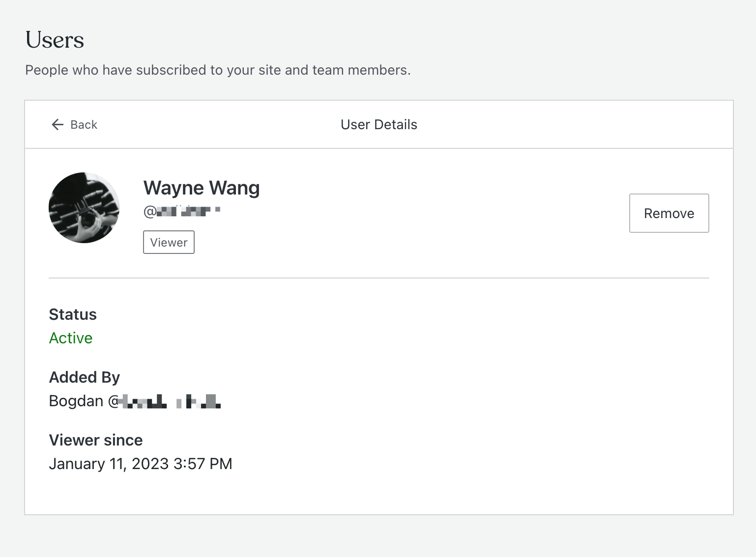Click the Viewer role badge
This screenshot has width=756, height=557.
169,243
